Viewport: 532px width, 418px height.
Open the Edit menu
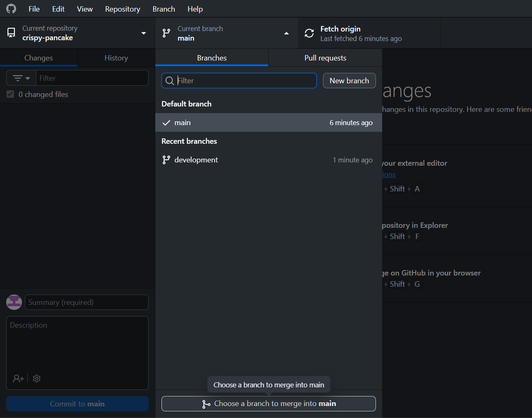(x=58, y=9)
